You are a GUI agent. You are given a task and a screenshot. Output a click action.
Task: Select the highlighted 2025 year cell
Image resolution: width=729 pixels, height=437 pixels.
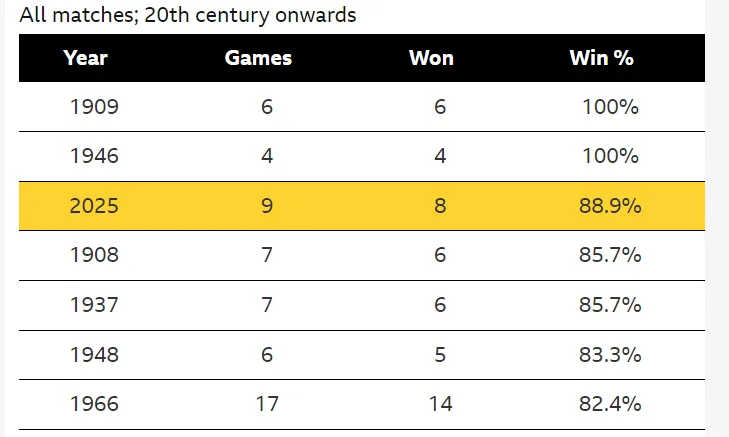(94, 206)
